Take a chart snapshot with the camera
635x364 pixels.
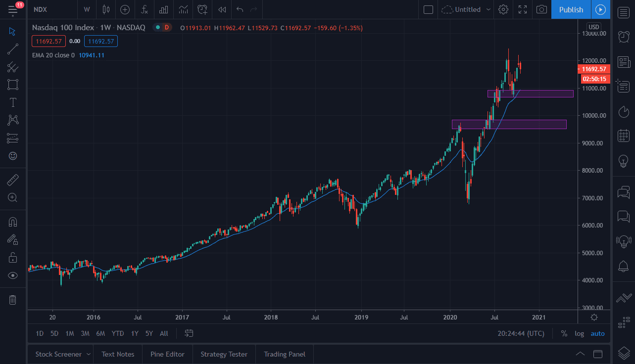pos(541,9)
